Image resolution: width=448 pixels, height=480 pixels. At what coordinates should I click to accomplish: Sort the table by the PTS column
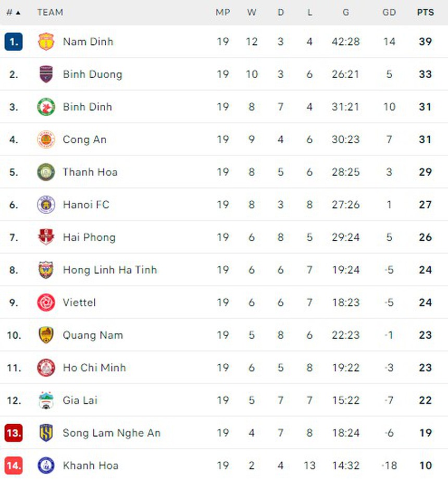tap(425, 12)
